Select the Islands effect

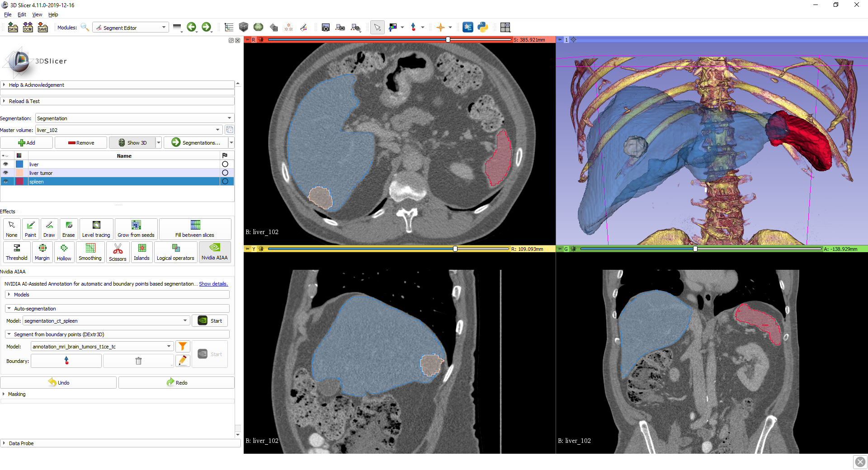click(x=142, y=252)
